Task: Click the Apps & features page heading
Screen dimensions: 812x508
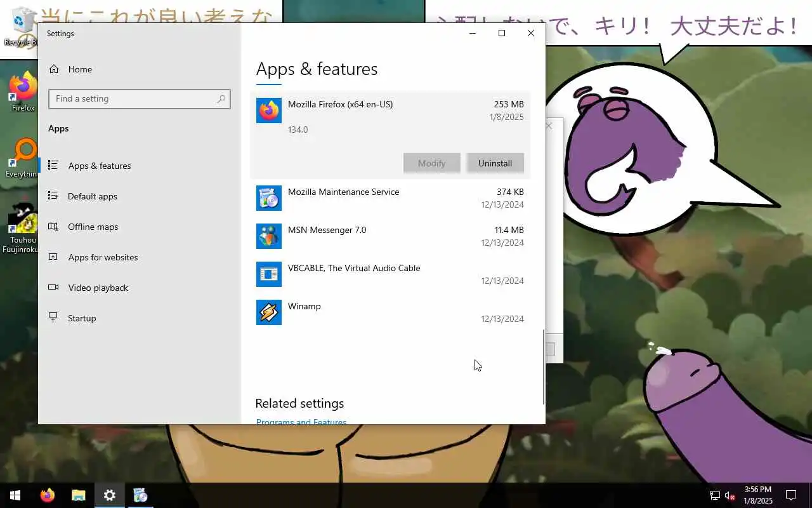Action: pos(317,69)
